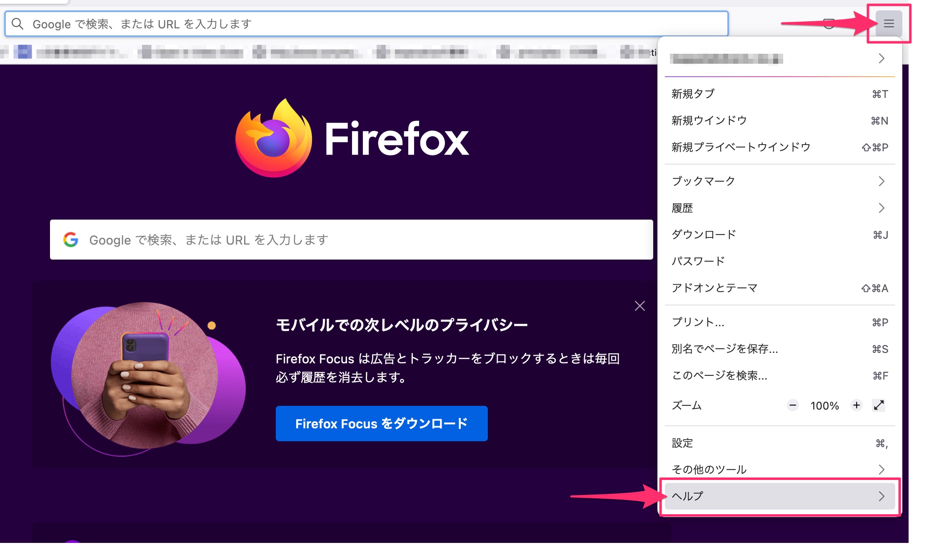Click the Firefox logo on the new tab page
The image size is (929, 560).
click(352, 138)
